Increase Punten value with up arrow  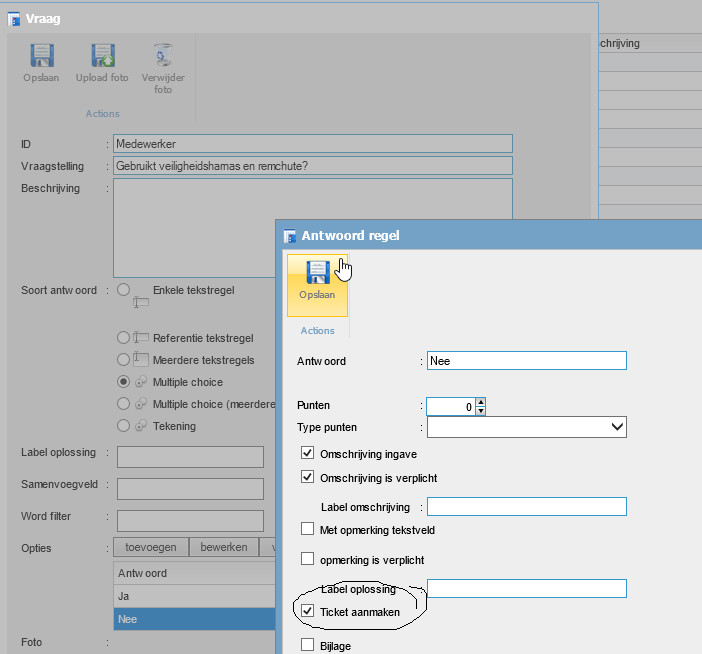pyautogui.click(x=481, y=402)
